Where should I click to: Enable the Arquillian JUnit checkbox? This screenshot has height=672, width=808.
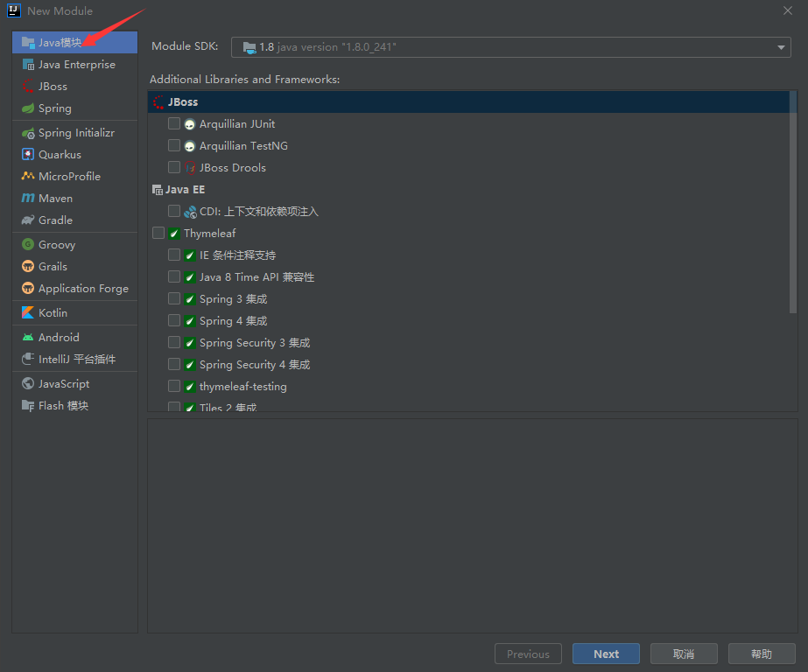[174, 123]
